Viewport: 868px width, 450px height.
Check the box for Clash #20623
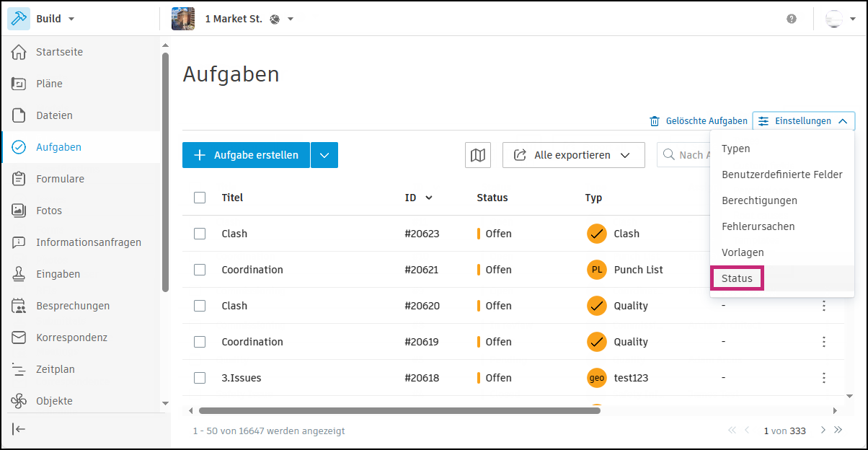point(200,234)
